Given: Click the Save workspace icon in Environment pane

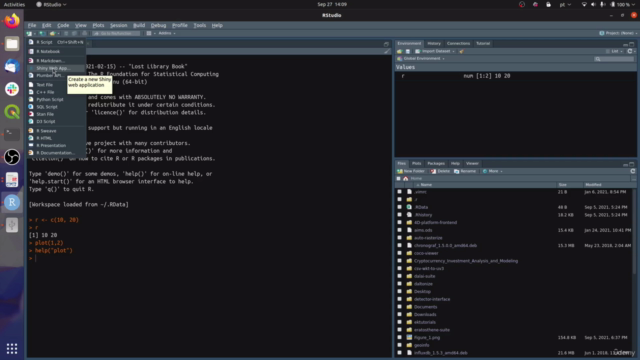Looking at the screenshot, I should coord(407,51).
